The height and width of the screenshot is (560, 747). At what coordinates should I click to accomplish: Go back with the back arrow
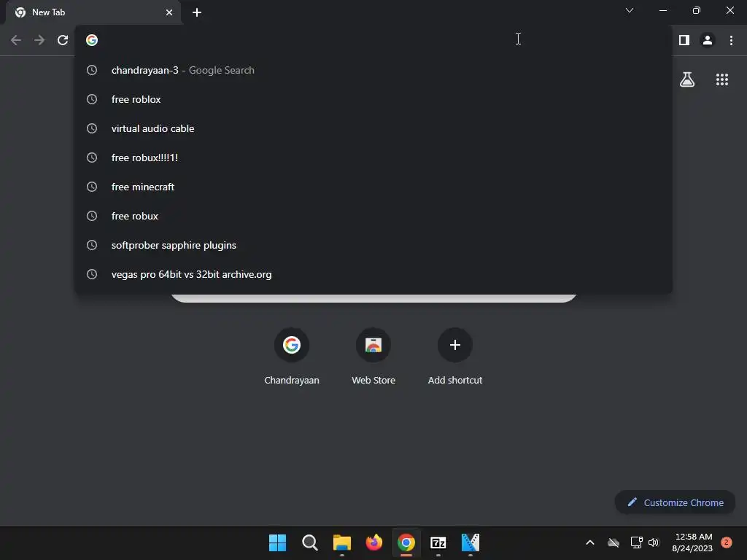tap(16, 40)
